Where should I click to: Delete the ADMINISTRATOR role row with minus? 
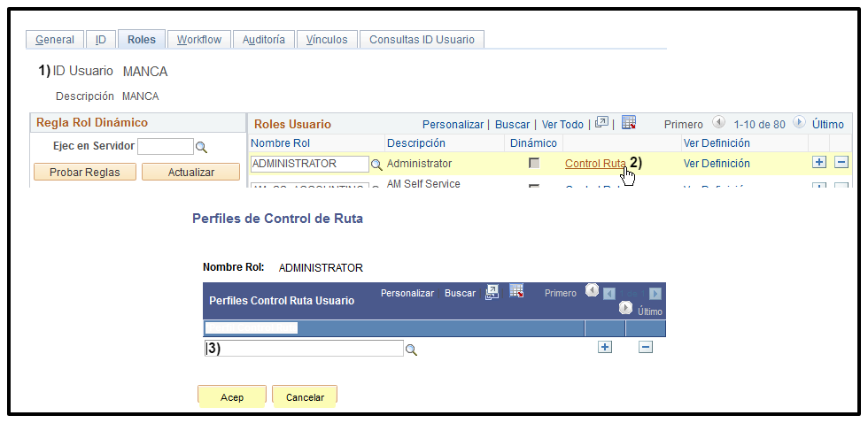coord(841,162)
